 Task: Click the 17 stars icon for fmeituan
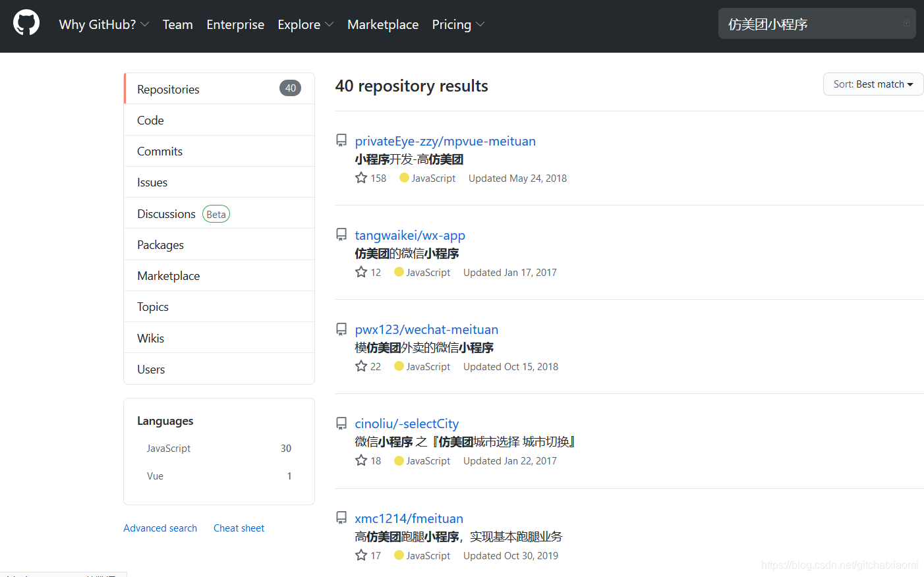pos(361,555)
